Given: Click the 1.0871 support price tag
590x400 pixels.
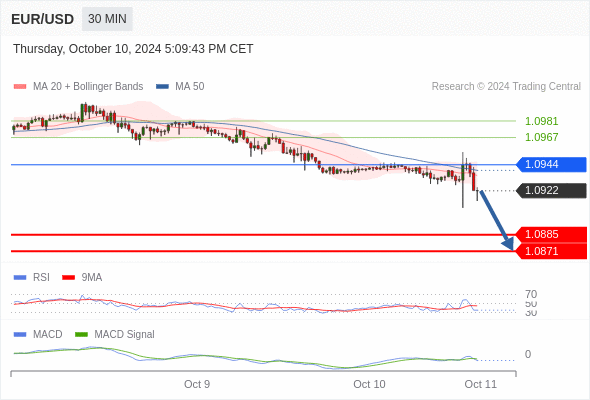Looking at the screenshot, I should pyautogui.click(x=551, y=251).
